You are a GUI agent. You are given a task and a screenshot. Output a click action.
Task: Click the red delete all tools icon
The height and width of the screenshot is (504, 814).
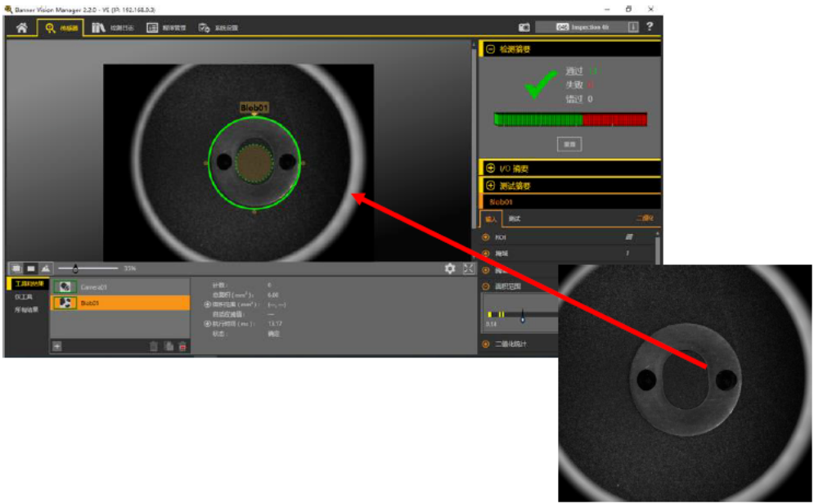coord(182,346)
